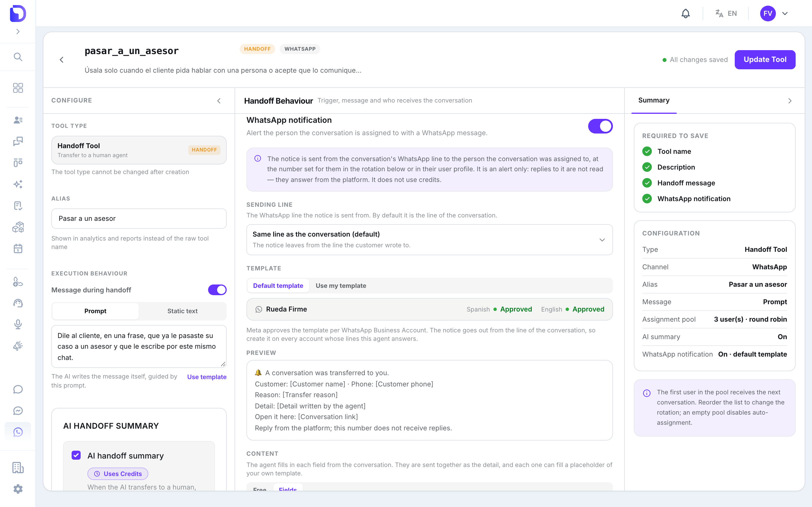Click the Use template link

207,377
